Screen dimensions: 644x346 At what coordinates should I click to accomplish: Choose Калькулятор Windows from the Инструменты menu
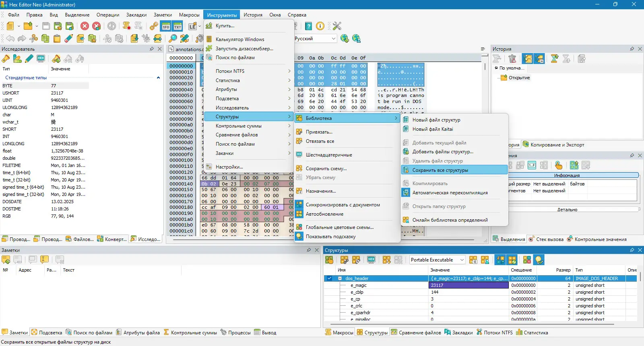(x=249, y=39)
